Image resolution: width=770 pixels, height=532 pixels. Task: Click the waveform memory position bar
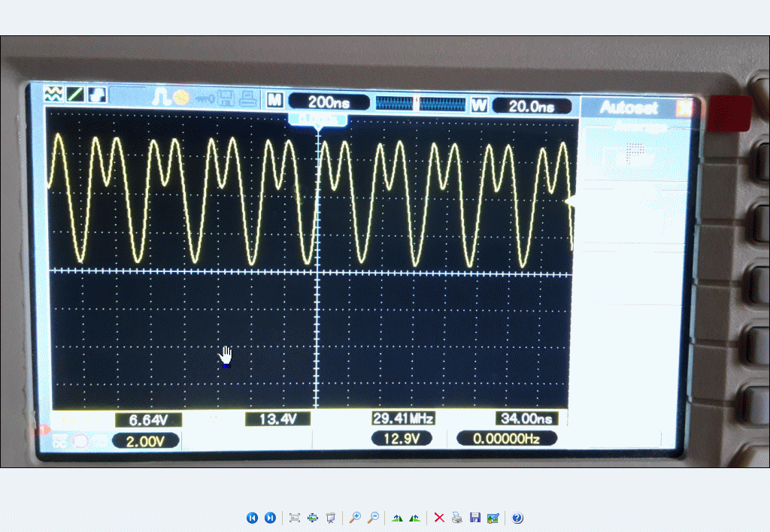point(420,104)
